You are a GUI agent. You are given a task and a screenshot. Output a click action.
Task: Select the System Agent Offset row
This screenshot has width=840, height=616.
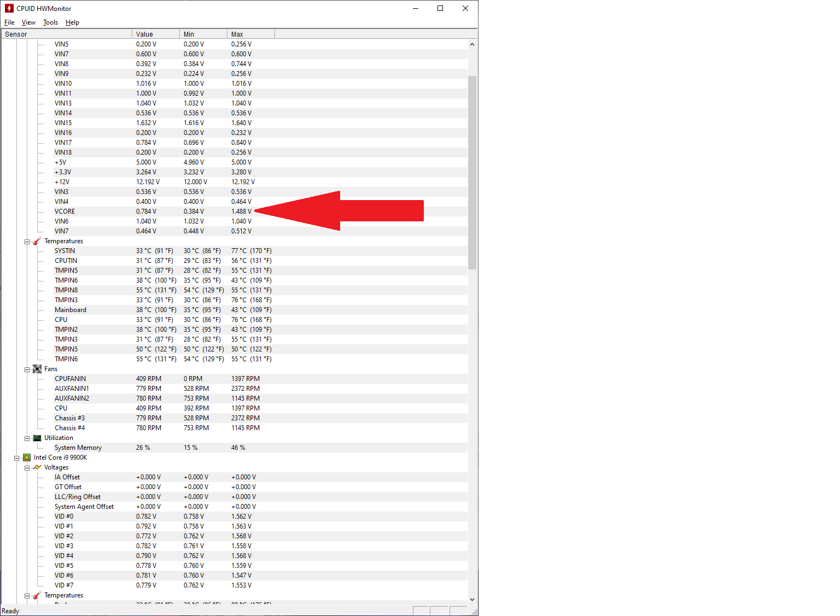click(234, 507)
